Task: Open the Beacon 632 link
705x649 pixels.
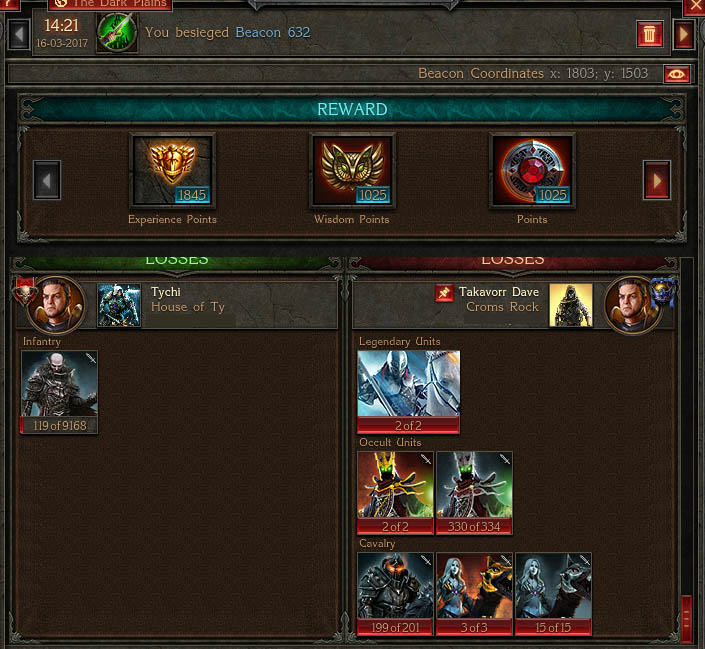Action: click(272, 32)
